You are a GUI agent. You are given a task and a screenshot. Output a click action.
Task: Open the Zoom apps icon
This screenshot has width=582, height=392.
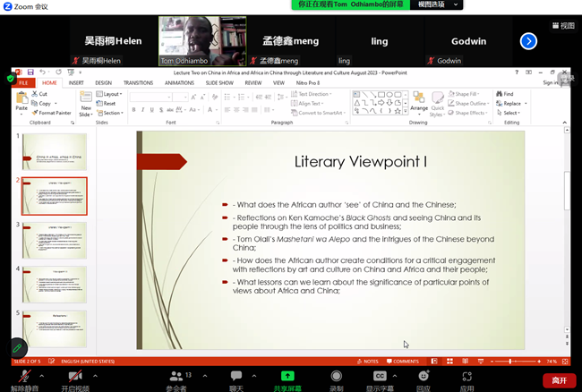point(466,378)
